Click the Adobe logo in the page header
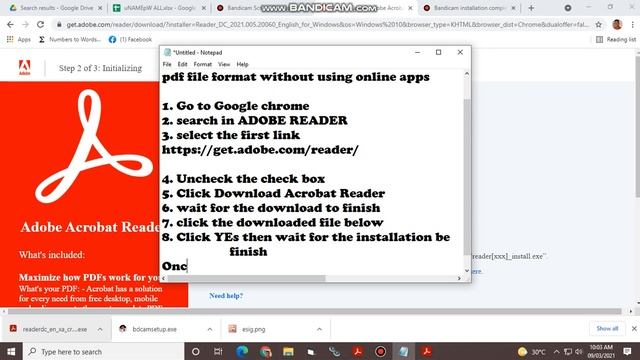The width and height of the screenshot is (640, 360). (24, 67)
